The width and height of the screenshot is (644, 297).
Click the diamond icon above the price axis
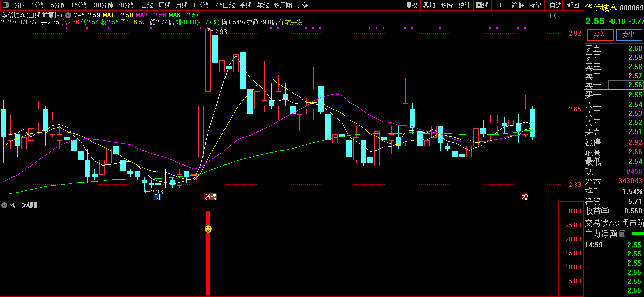543,16
